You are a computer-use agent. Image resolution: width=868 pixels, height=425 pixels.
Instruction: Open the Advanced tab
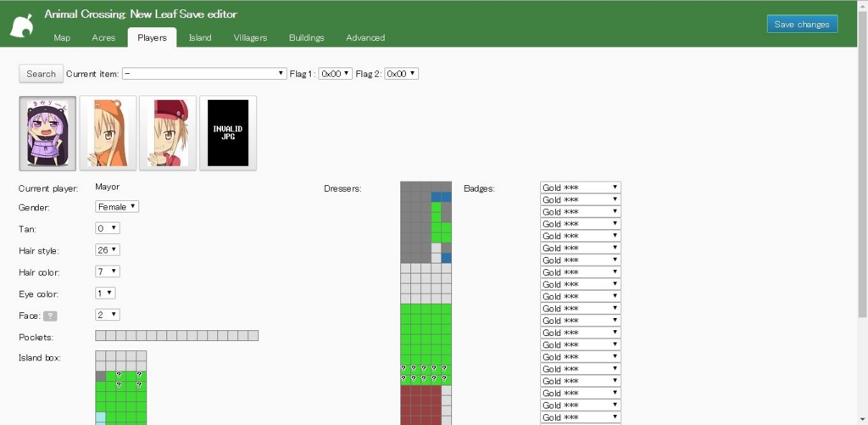point(365,37)
